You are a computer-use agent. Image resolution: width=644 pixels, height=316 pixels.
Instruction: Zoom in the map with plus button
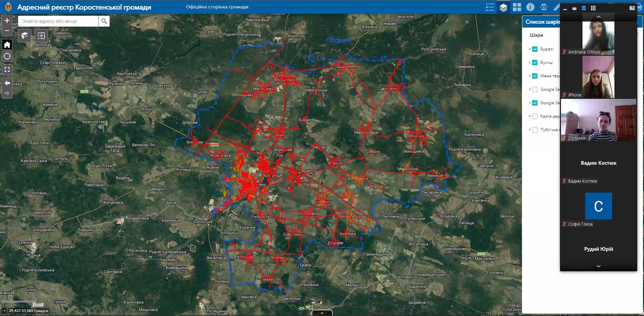coord(7,21)
